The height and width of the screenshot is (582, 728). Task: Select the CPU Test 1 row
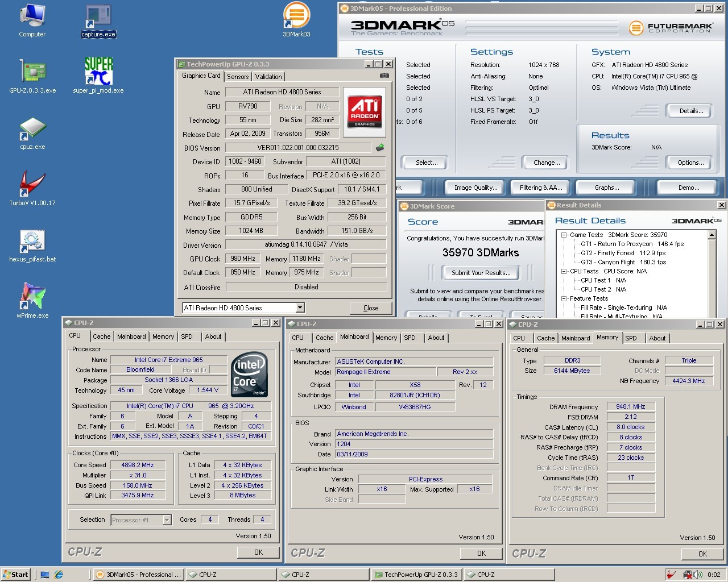(603, 280)
